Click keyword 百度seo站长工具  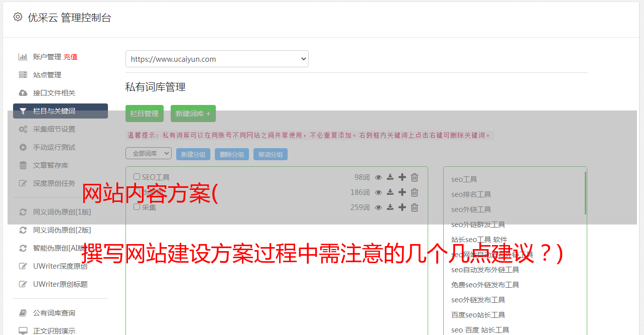point(478,315)
